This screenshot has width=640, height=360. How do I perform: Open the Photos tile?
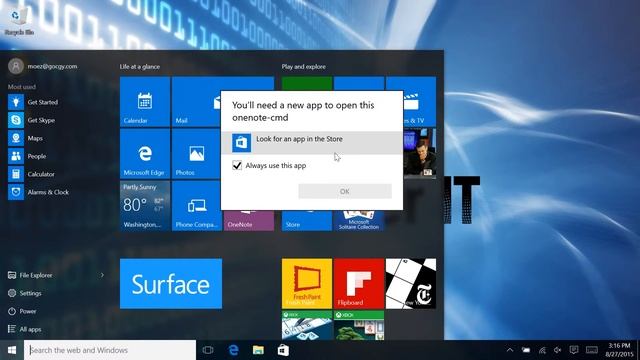coord(197,154)
